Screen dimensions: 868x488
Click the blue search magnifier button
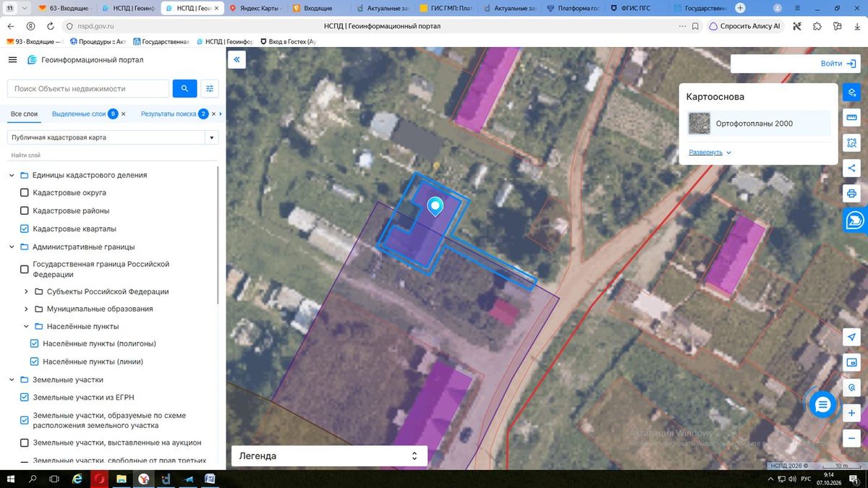click(184, 89)
